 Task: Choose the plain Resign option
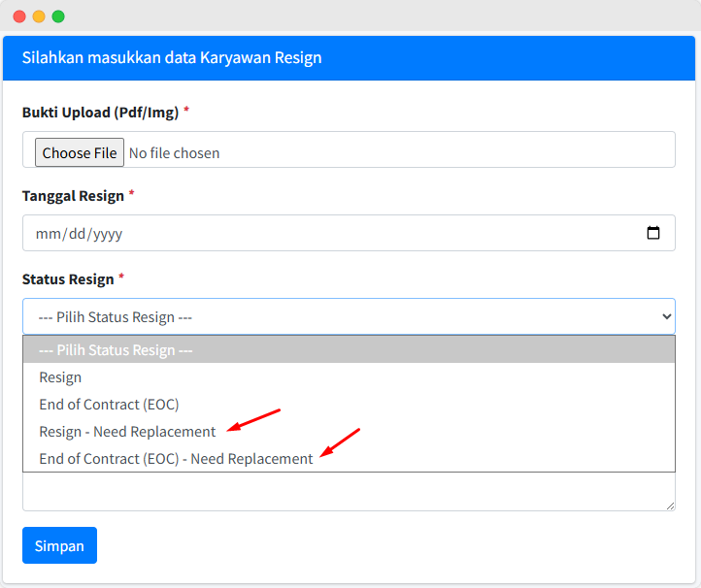pos(349,377)
